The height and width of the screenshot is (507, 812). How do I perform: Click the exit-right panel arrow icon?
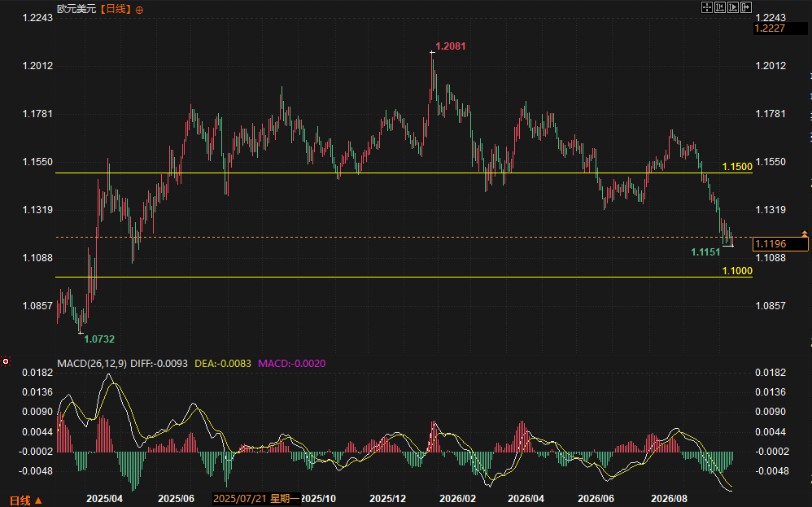click(746, 7)
